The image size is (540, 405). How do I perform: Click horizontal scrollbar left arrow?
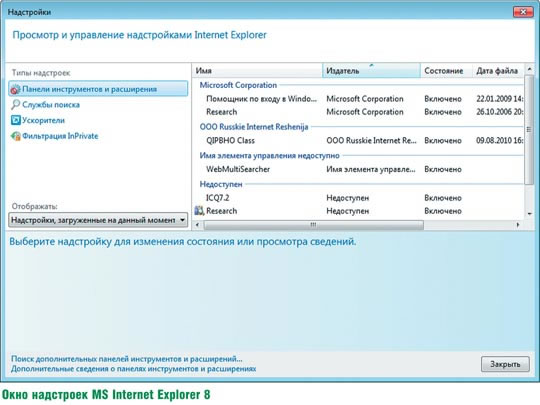point(197,225)
